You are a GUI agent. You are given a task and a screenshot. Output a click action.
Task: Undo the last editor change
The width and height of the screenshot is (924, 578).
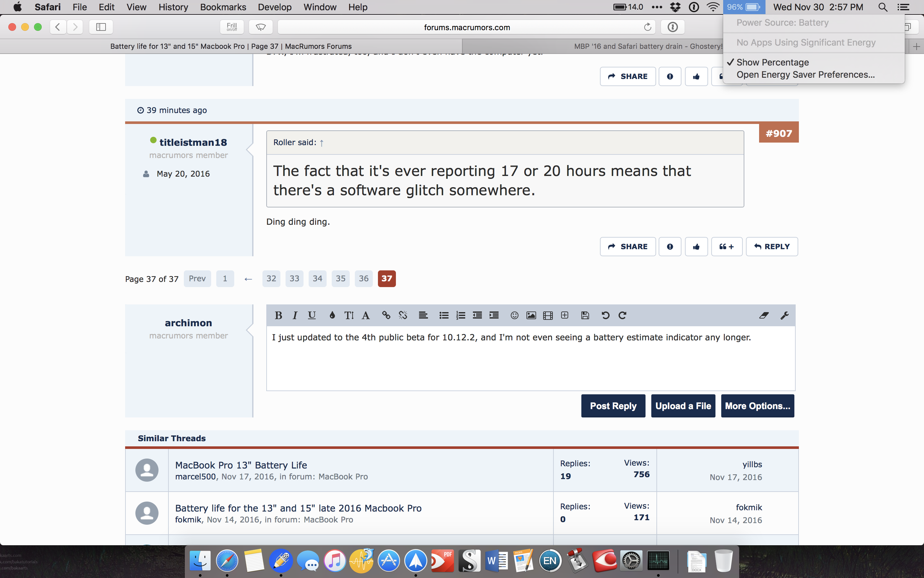coord(605,315)
